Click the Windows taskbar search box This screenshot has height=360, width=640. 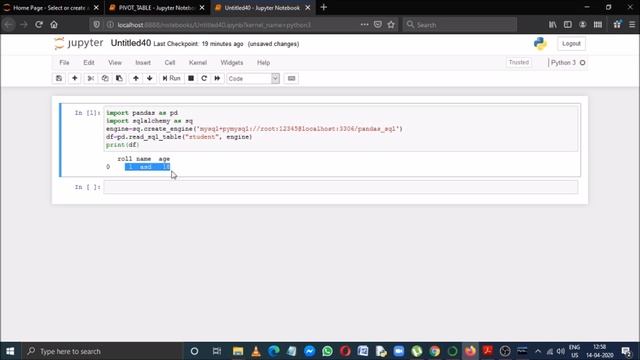point(102,351)
